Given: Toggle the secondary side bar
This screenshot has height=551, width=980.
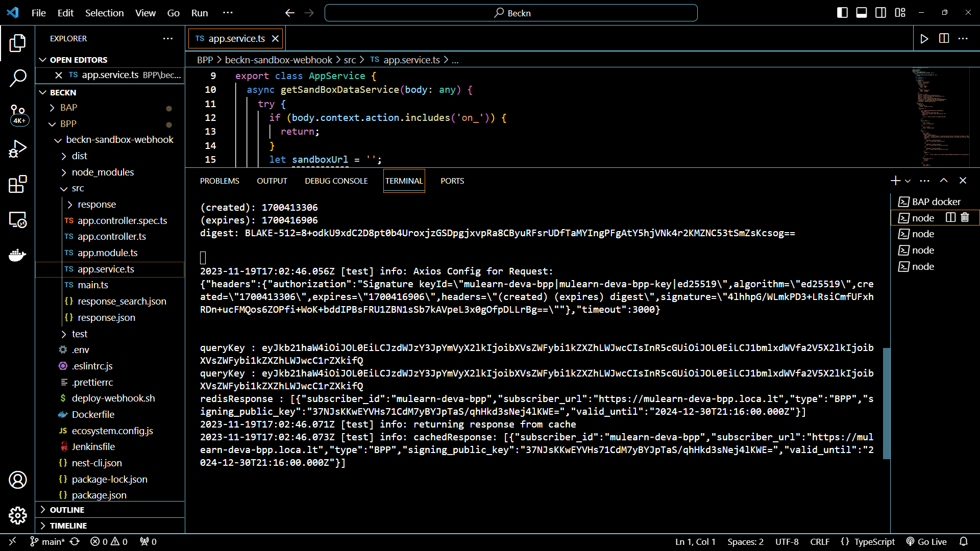Looking at the screenshot, I should (880, 13).
